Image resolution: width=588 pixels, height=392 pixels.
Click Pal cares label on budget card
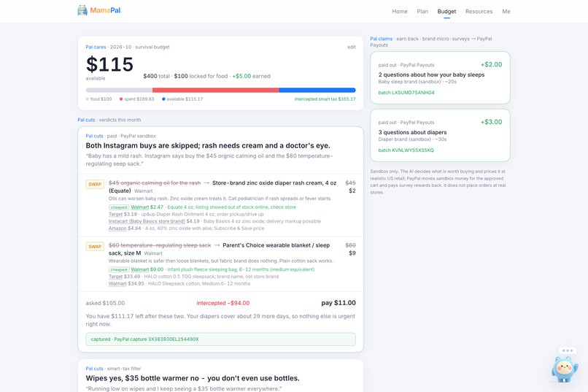[x=96, y=47]
